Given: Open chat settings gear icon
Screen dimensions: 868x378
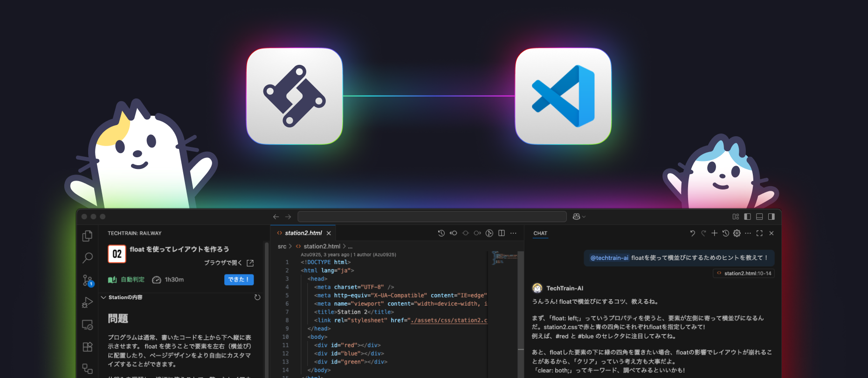Looking at the screenshot, I should (737, 233).
